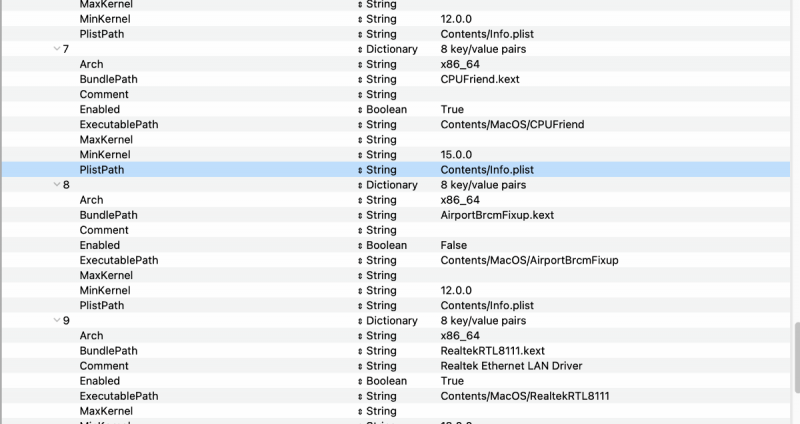Collapse item 7 dictionary chevron
The image size is (800, 424).
pos(57,49)
